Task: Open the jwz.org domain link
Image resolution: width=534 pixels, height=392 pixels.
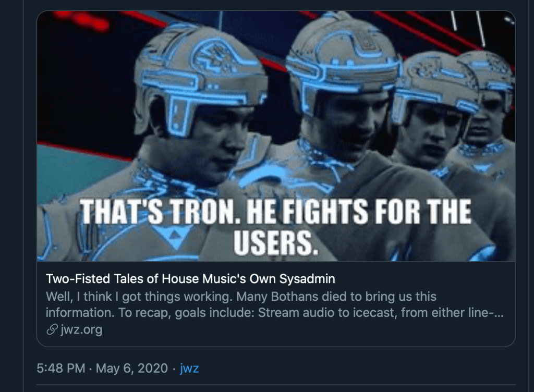Action: 81,330
